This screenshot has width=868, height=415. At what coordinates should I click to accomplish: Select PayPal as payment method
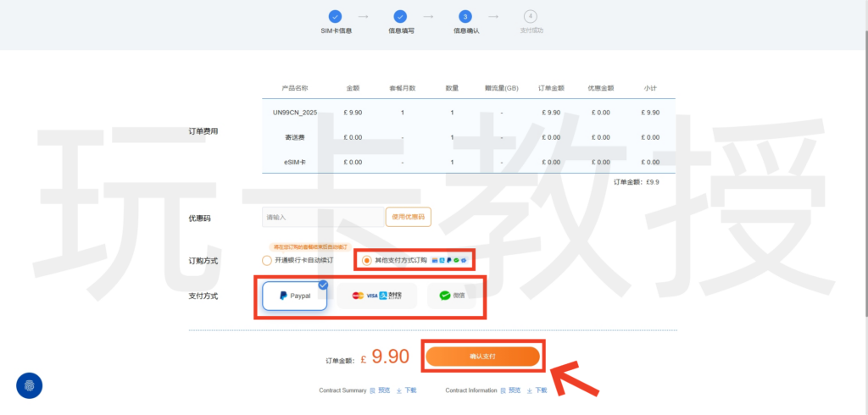click(295, 296)
